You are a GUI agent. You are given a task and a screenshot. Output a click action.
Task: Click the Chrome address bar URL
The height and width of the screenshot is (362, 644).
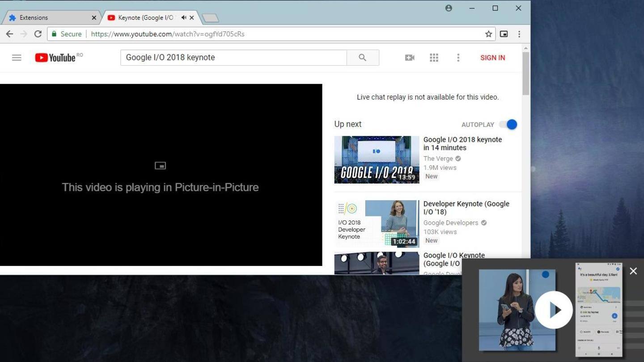tap(168, 34)
